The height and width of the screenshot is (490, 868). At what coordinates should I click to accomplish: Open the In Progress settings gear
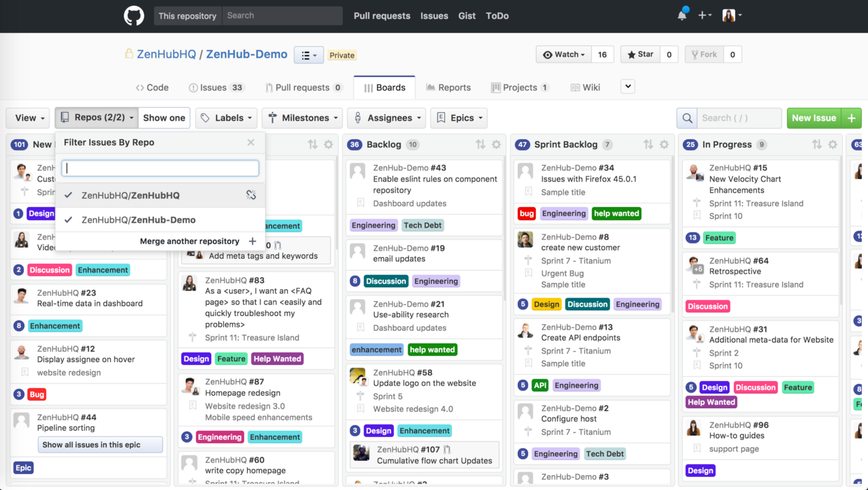pos(832,144)
